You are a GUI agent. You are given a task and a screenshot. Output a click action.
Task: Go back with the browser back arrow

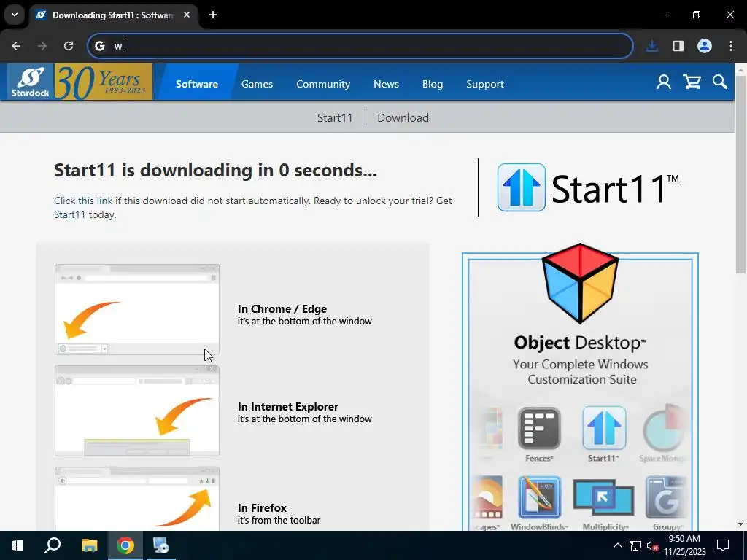click(x=16, y=46)
